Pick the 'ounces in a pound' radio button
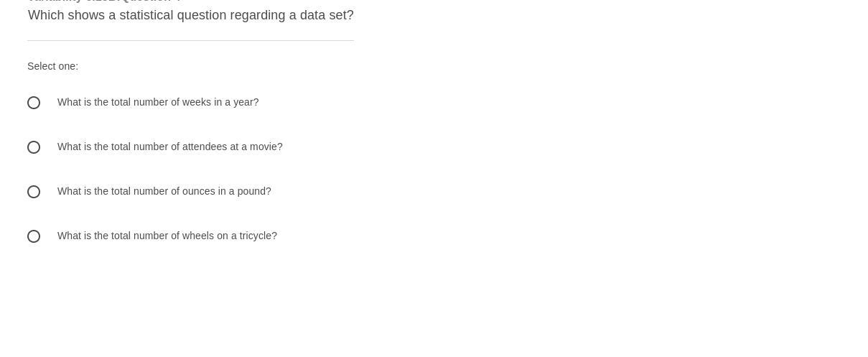Image resolution: width=868 pixels, height=357 pixels. 34,192
